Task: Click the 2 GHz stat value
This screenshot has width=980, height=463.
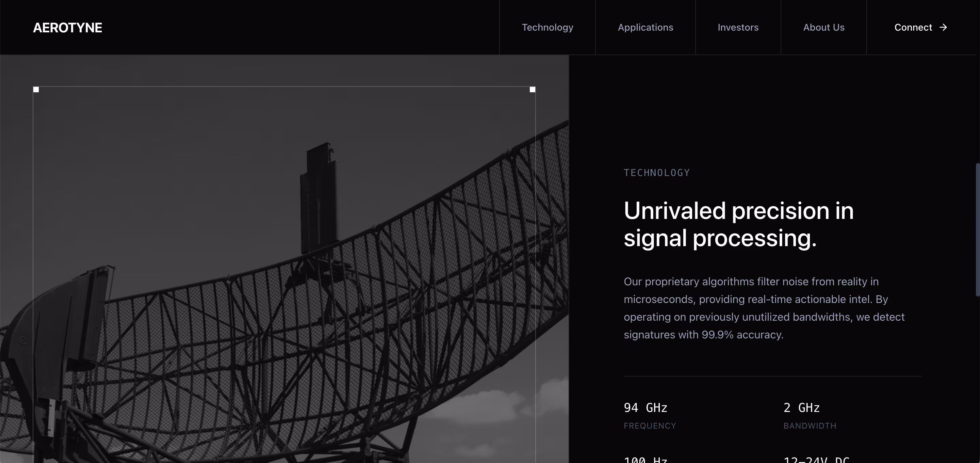Action: point(801,408)
